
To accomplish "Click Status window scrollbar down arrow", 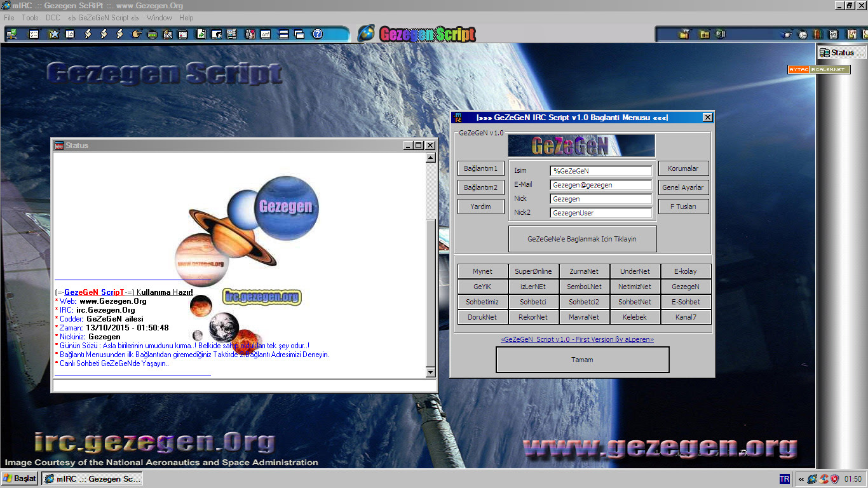I will pos(430,372).
